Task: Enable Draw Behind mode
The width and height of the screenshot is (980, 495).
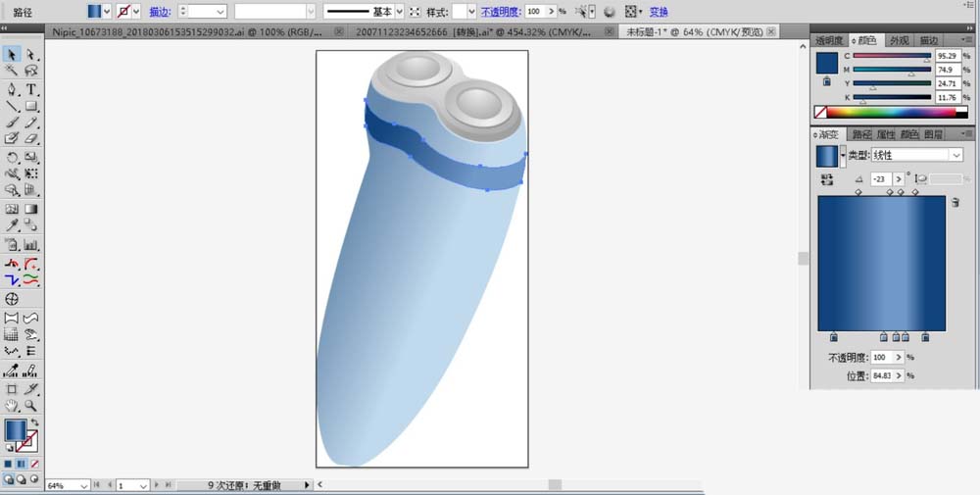Action: pos(22,479)
